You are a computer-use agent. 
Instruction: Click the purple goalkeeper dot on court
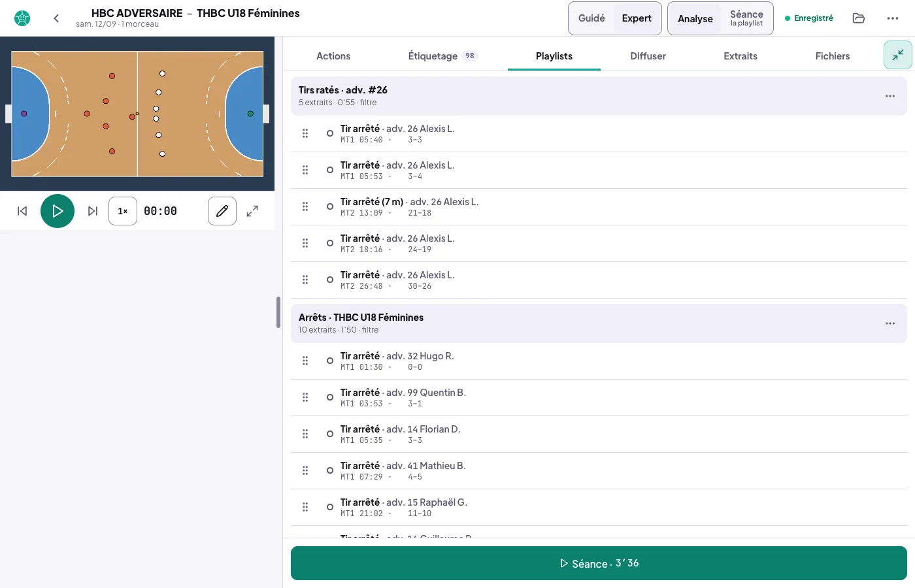coord(24,114)
